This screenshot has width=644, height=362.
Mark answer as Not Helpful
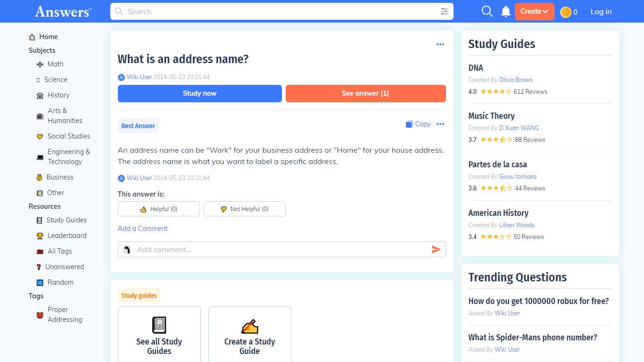pyautogui.click(x=245, y=209)
